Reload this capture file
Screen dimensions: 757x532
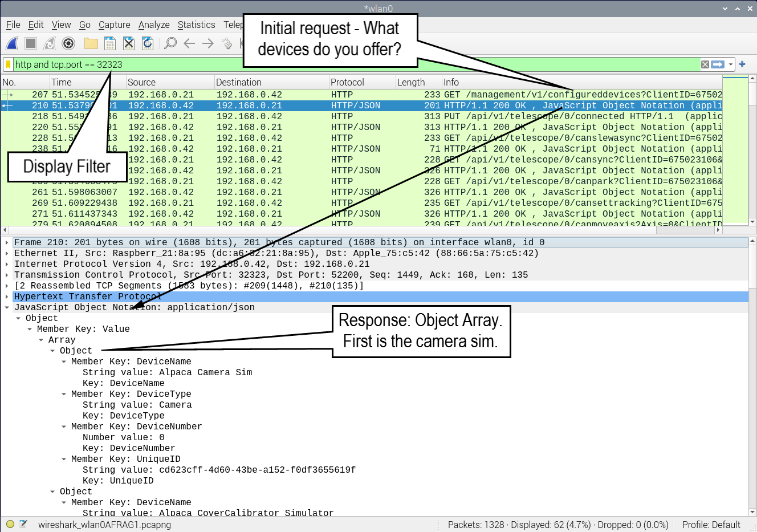[x=147, y=43]
